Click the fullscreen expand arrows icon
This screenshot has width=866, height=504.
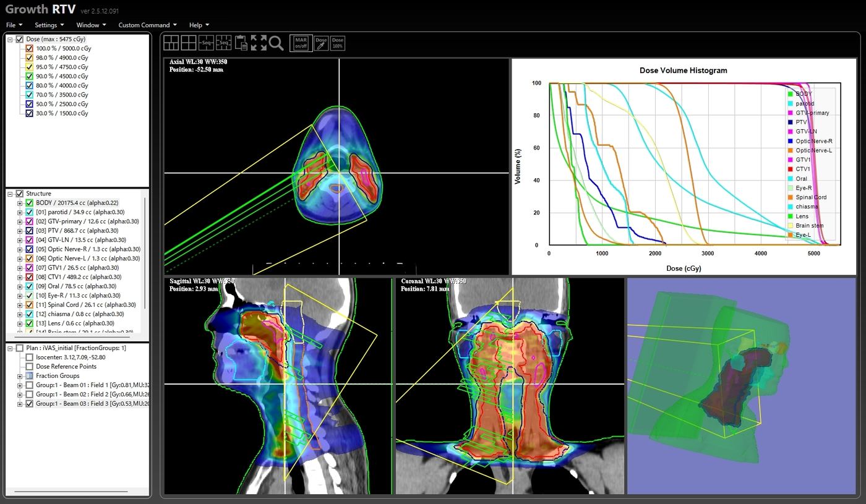259,43
